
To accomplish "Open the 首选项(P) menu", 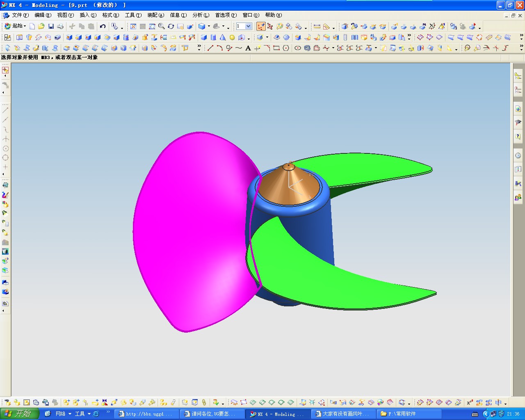I will click(226, 15).
